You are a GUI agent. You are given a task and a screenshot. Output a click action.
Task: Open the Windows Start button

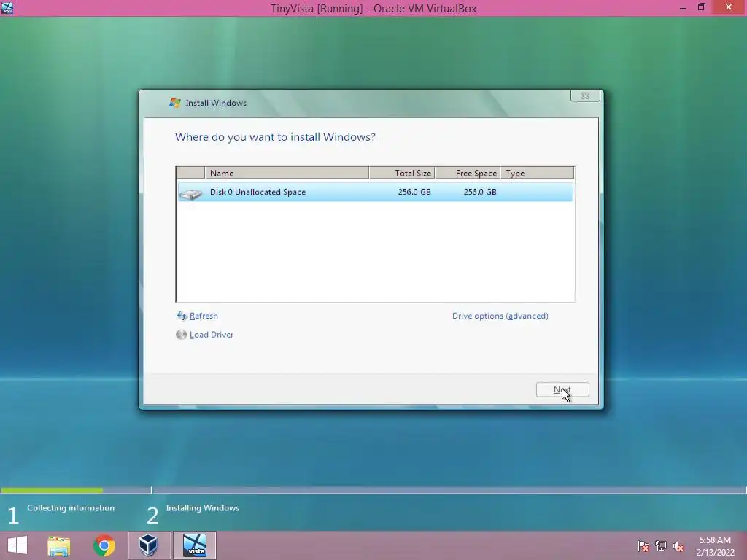[18, 545]
